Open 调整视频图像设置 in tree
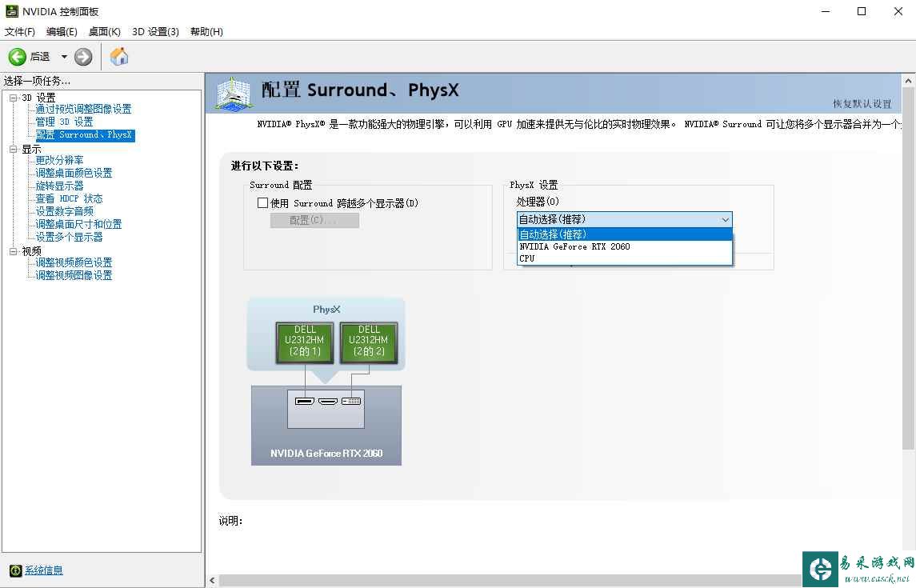This screenshot has width=916, height=588. coord(74,276)
